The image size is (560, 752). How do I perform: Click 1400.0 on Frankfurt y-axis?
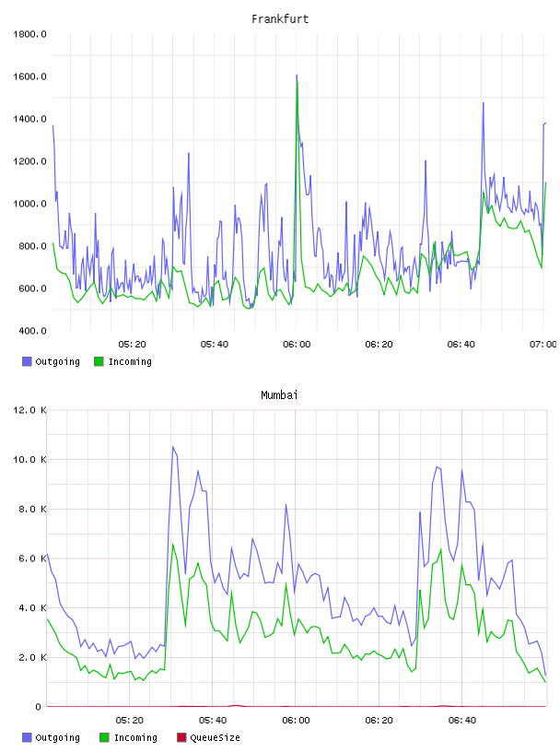point(29,119)
